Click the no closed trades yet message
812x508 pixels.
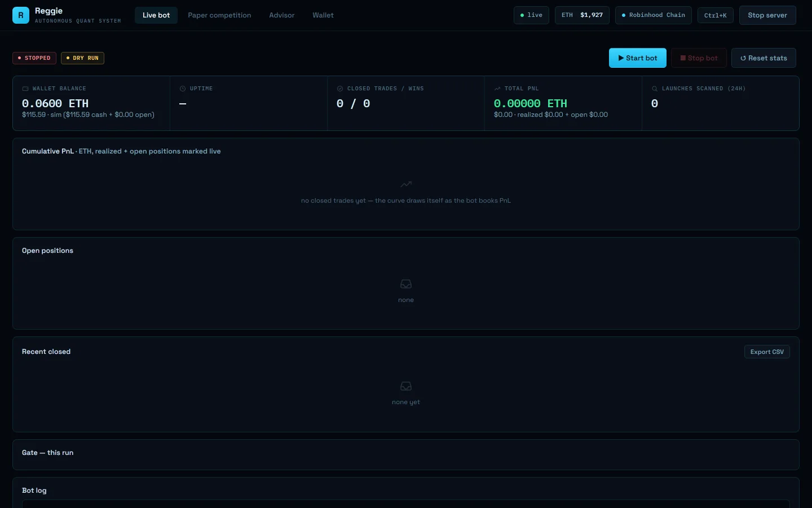(406, 200)
